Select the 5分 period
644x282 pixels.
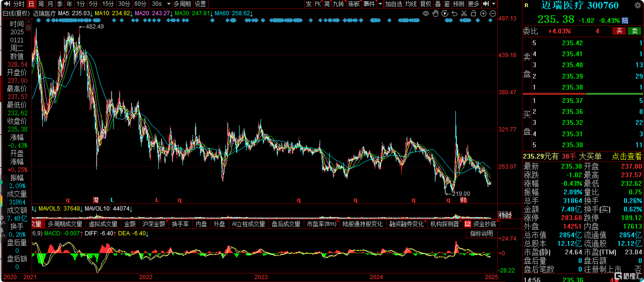93,4
